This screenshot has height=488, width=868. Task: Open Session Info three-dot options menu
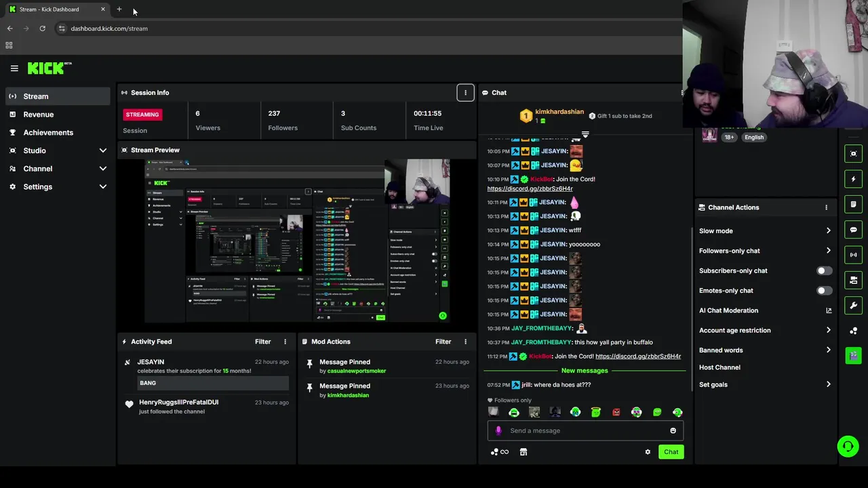(x=465, y=93)
